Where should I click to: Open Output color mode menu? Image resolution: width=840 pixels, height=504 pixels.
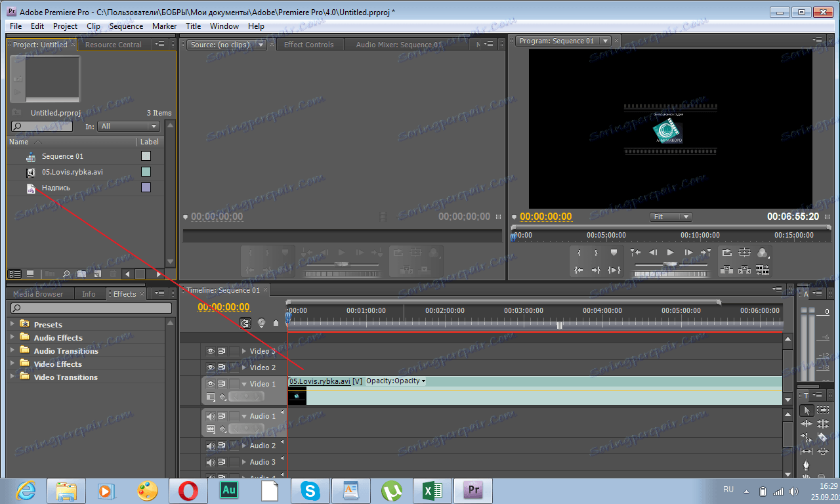click(763, 253)
